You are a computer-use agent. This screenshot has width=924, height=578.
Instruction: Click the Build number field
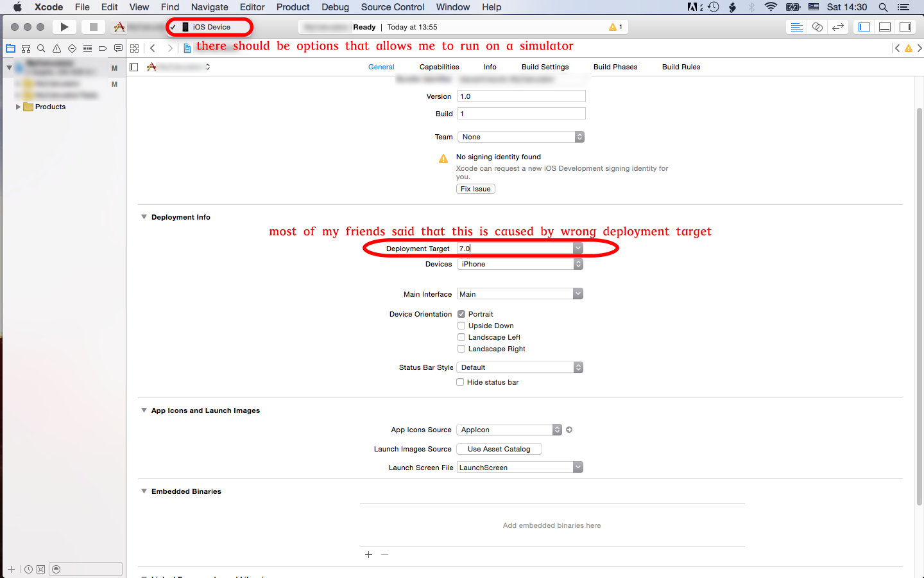coord(522,114)
